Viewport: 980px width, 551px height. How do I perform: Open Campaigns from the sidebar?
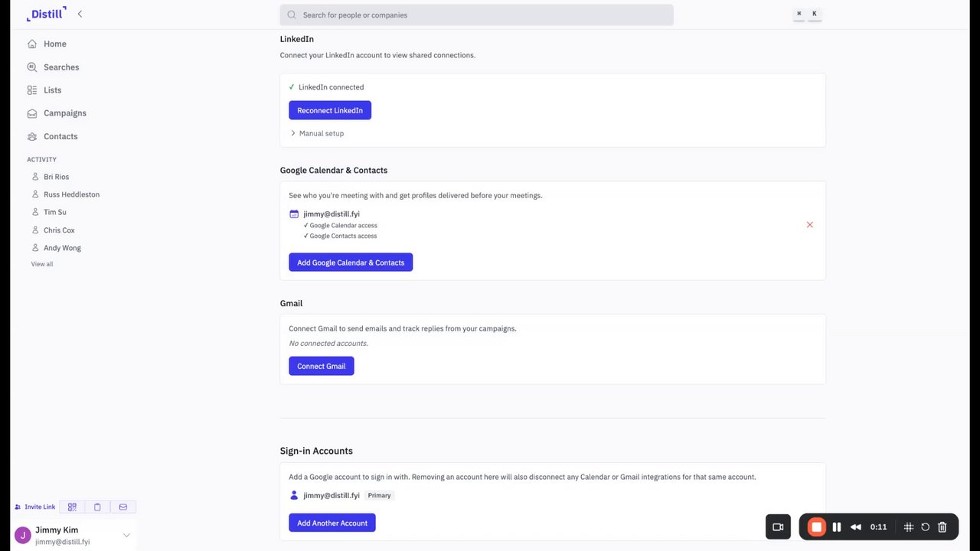pyautogui.click(x=64, y=113)
